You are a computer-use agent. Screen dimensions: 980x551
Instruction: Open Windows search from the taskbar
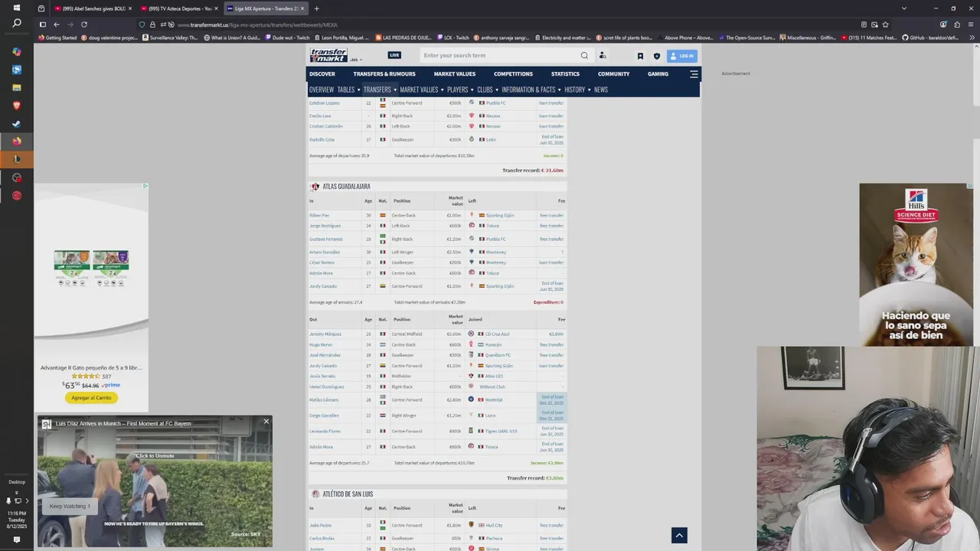17,24
